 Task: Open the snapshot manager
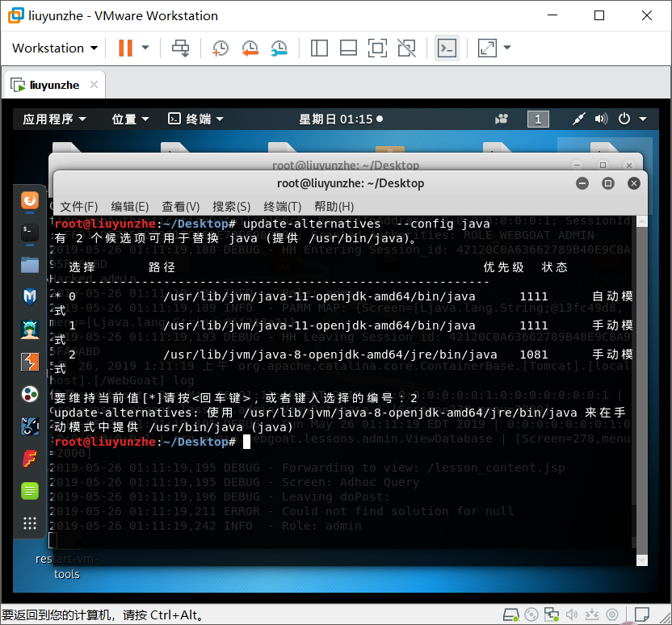[x=279, y=48]
